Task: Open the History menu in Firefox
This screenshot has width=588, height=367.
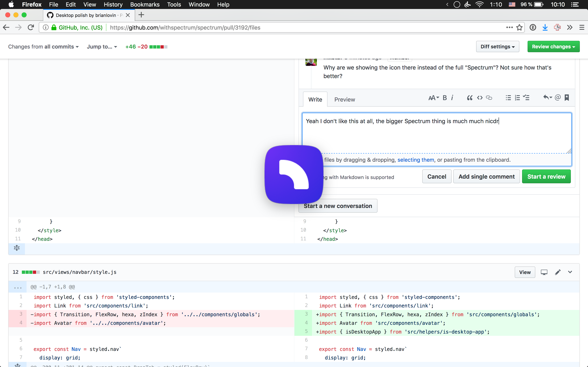Action: coord(113,4)
